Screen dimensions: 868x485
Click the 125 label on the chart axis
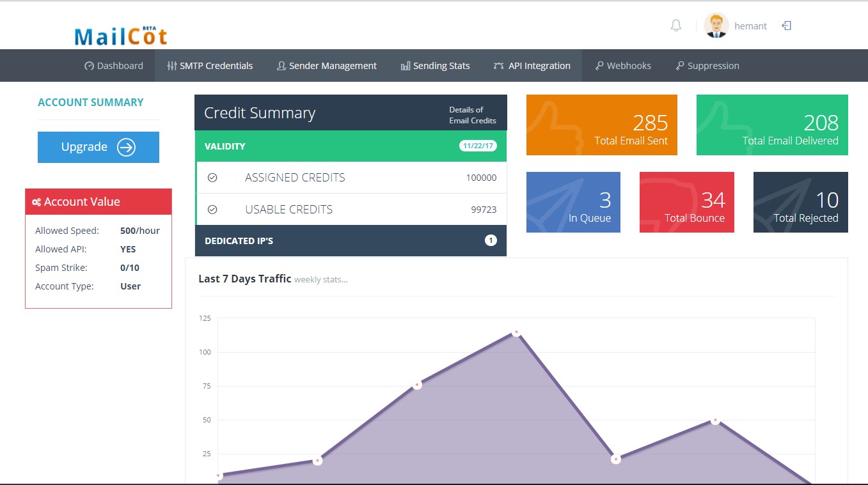coord(205,318)
